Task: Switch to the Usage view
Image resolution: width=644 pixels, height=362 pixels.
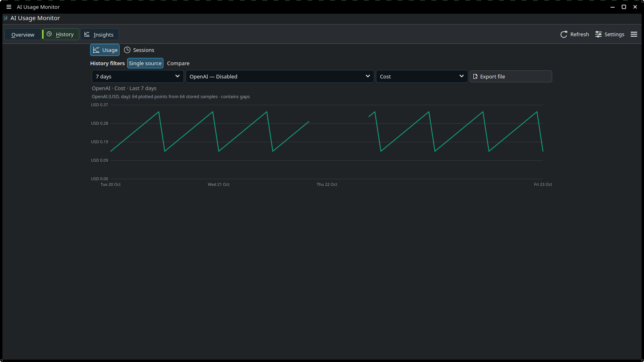Action: point(105,50)
